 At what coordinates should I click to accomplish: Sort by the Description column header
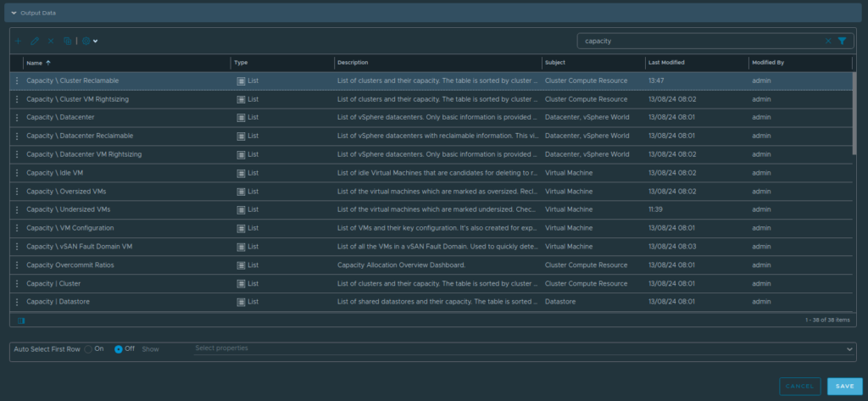353,63
